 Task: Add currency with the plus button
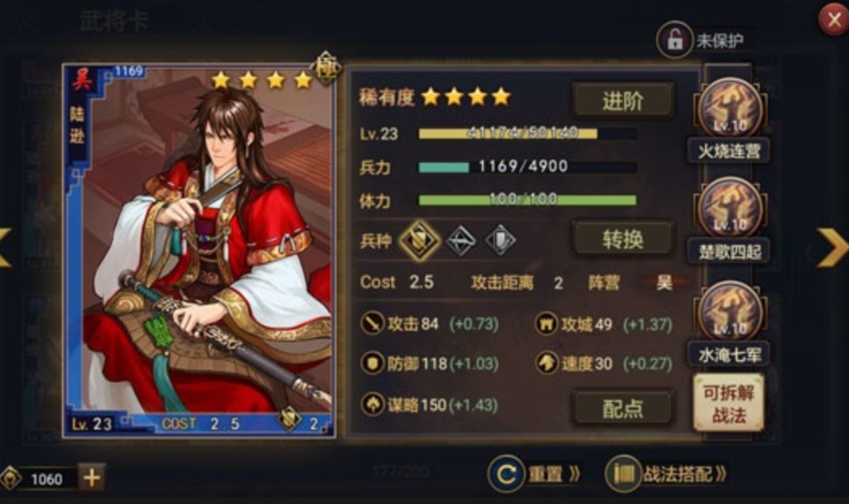click(x=92, y=478)
